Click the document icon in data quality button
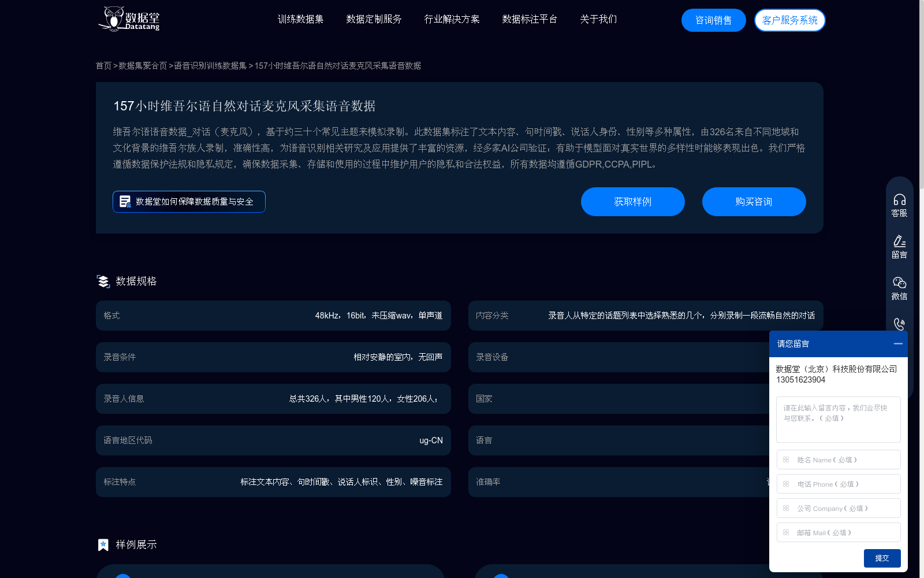924x578 pixels. click(x=125, y=201)
